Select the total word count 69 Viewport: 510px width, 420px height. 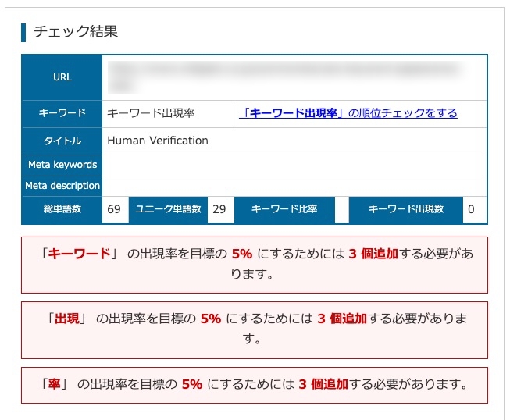point(114,209)
